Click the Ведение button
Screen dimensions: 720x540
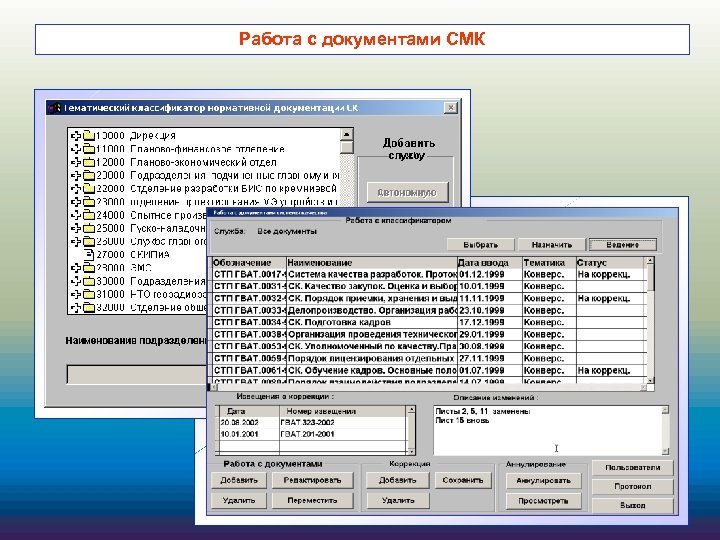tap(623, 245)
